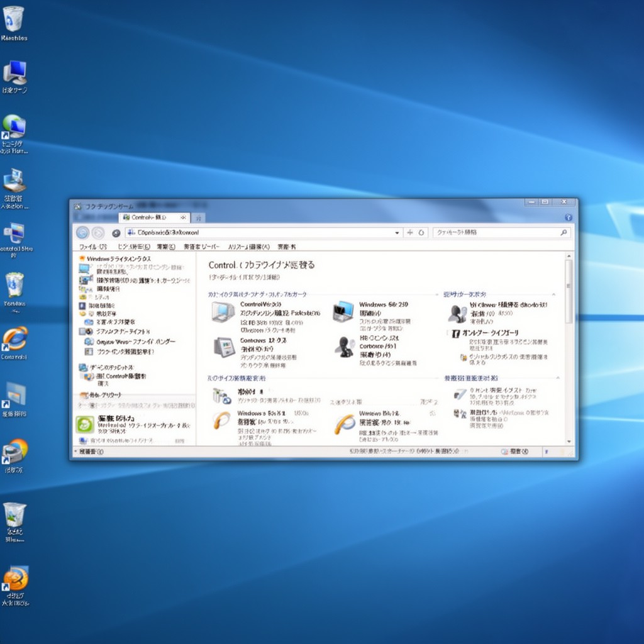Open the 'ControlVe' heading link
The width and height of the screenshot is (644, 644).
[260, 304]
